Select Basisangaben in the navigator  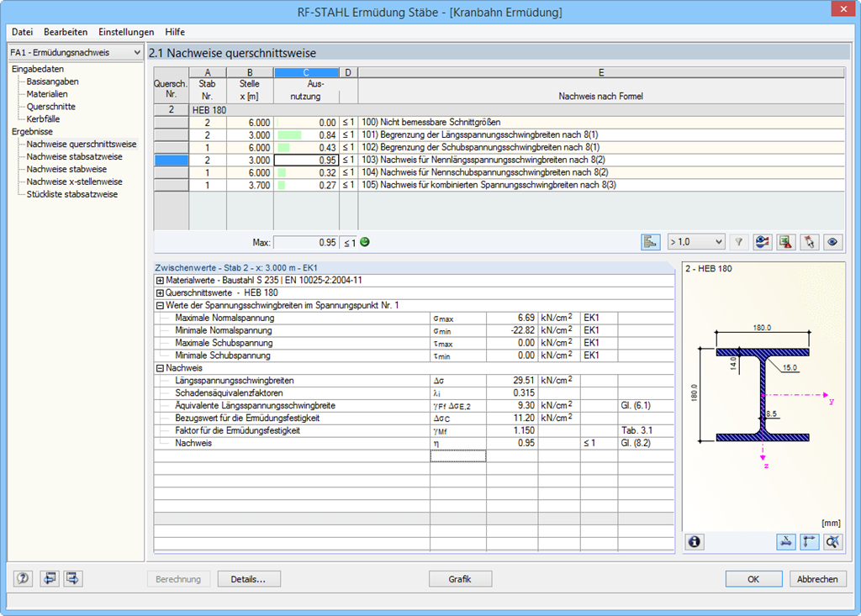click(x=53, y=82)
